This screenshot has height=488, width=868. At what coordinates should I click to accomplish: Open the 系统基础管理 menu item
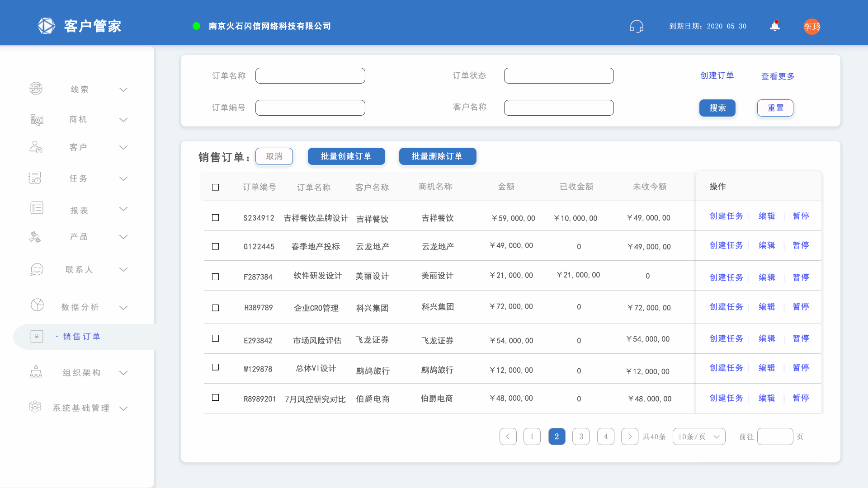[81, 408]
